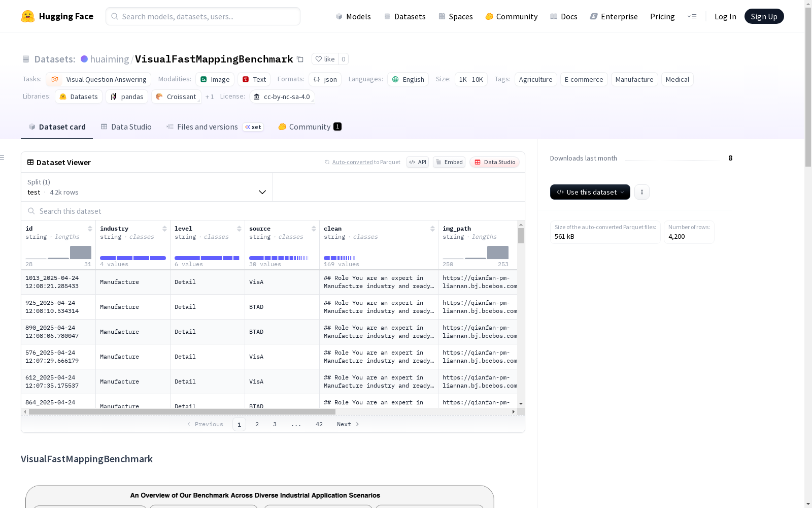Select the Medical tag
The width and height of the screenshot is (812, 508).
pos(677,79)
